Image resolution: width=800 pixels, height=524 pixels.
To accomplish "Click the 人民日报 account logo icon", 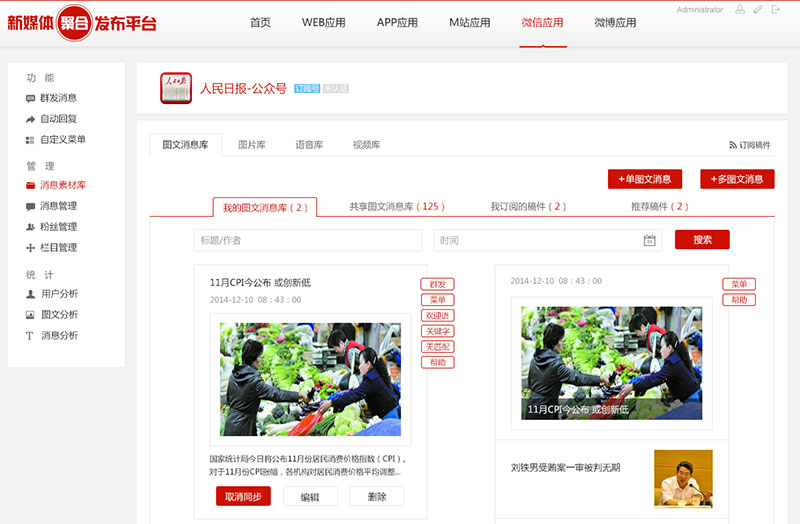I will (176, 88).
